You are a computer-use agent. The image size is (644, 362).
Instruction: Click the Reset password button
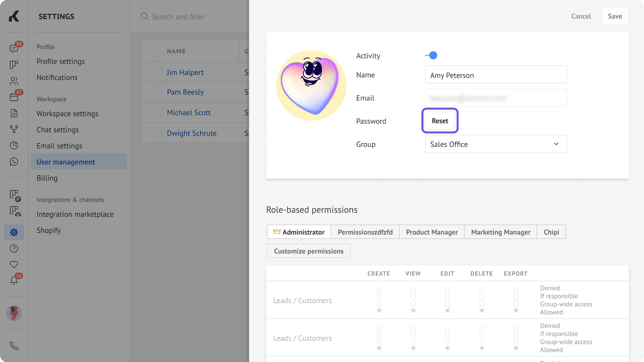click(x=440, y=121)
